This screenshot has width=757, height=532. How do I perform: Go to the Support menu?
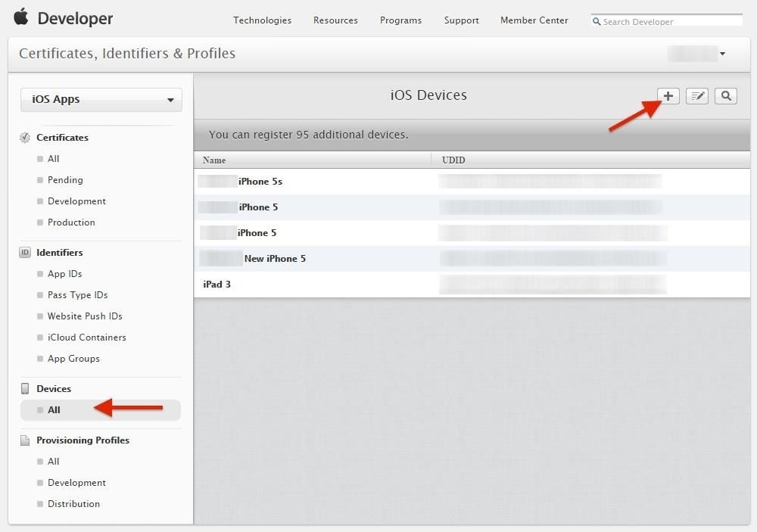coord(461,20)
